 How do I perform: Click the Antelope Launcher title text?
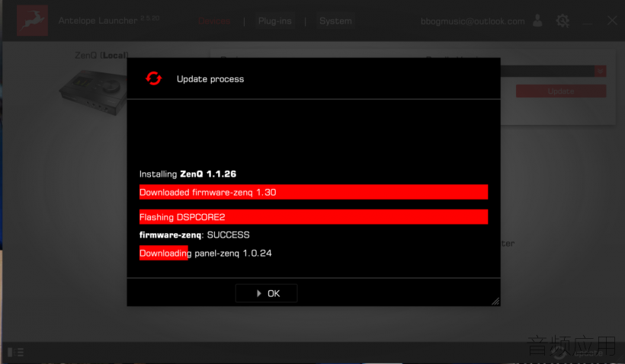click(98, 21)
